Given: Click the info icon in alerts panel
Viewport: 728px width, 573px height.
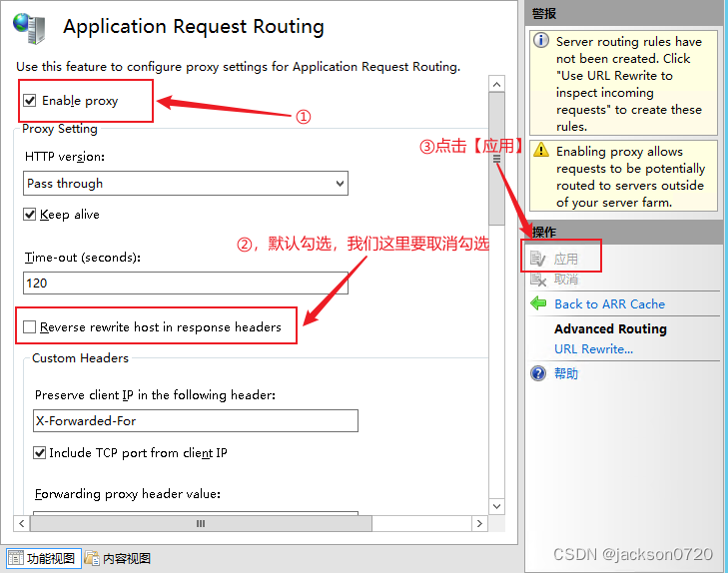Looking at the screenshot, I should tap(541, 42).
